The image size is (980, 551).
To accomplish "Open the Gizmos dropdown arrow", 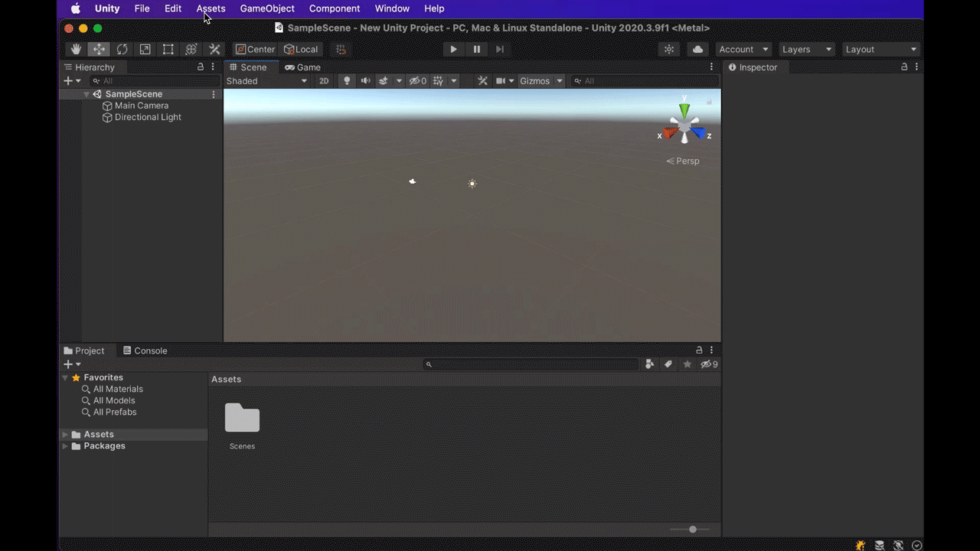I will (560, 81).
